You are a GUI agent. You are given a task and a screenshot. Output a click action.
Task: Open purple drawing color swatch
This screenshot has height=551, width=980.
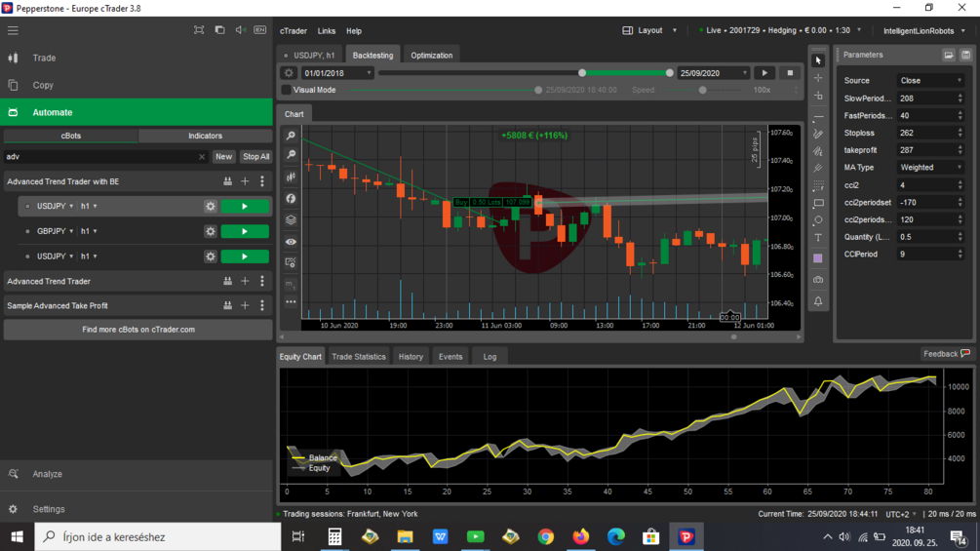(x=818, y=258)
